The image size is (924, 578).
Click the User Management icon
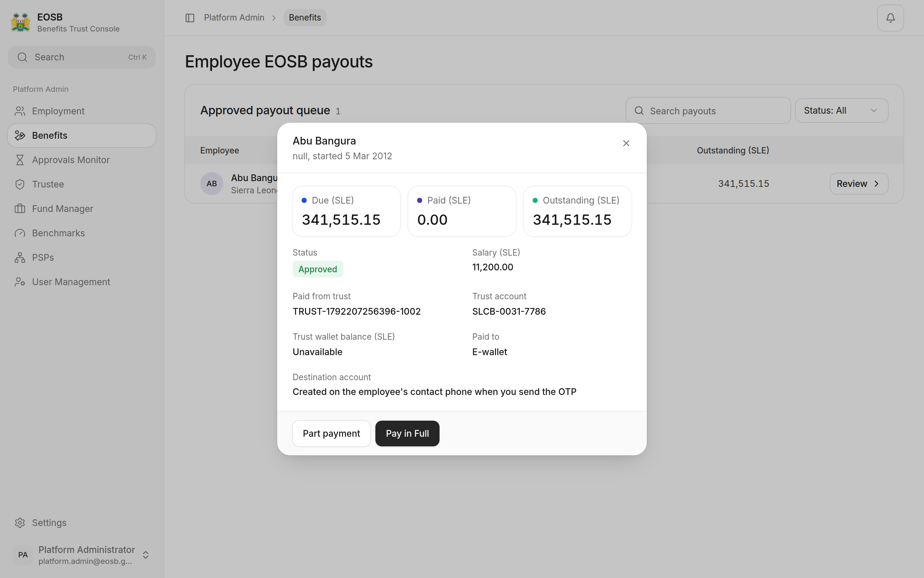click(x=20, y=282)
